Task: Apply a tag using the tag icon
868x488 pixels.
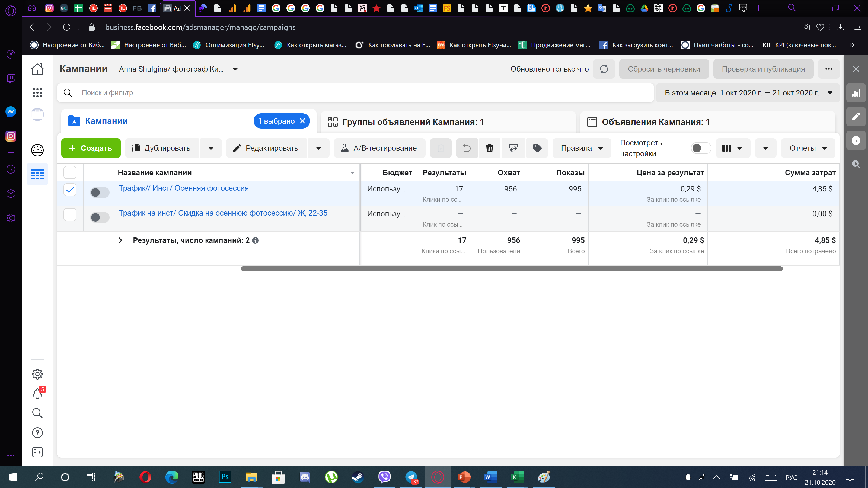Action: (537, 148)
